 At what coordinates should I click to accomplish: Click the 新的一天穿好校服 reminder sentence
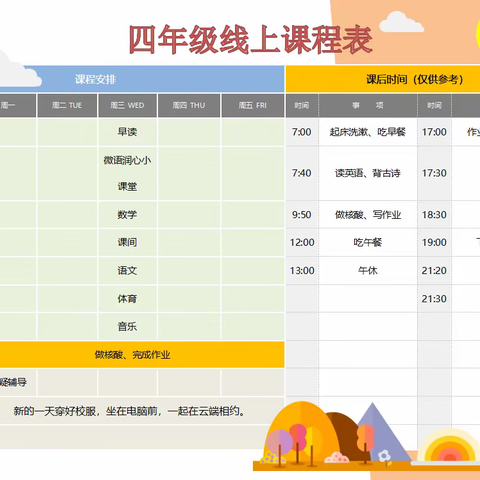(129, 411)
